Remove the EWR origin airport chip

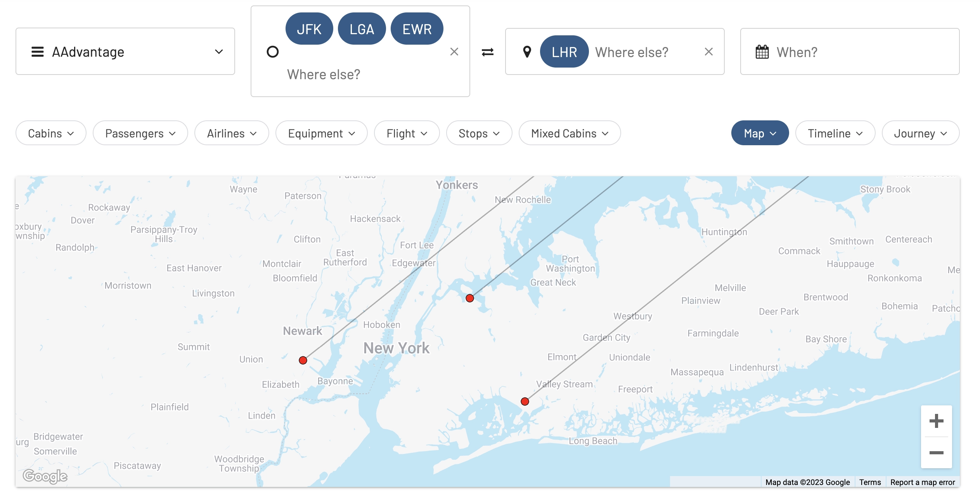[x=417, y=29]
